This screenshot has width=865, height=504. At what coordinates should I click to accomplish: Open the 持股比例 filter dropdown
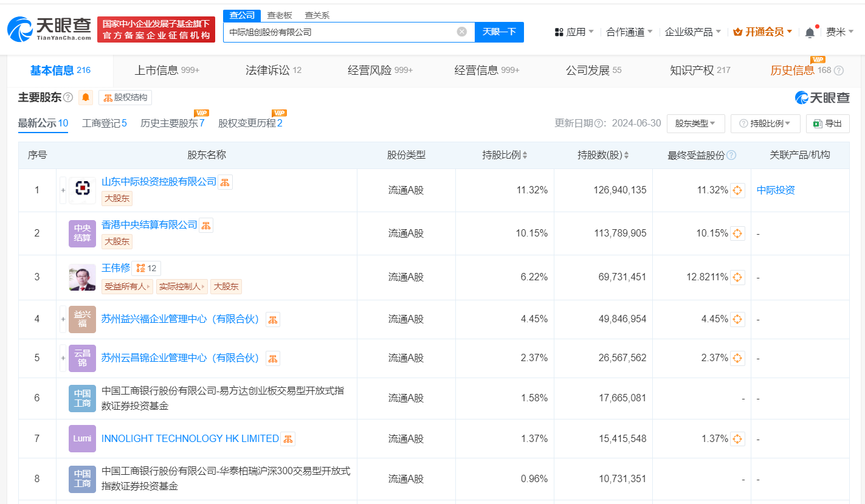pyautogui.click(x=765, y=123)
